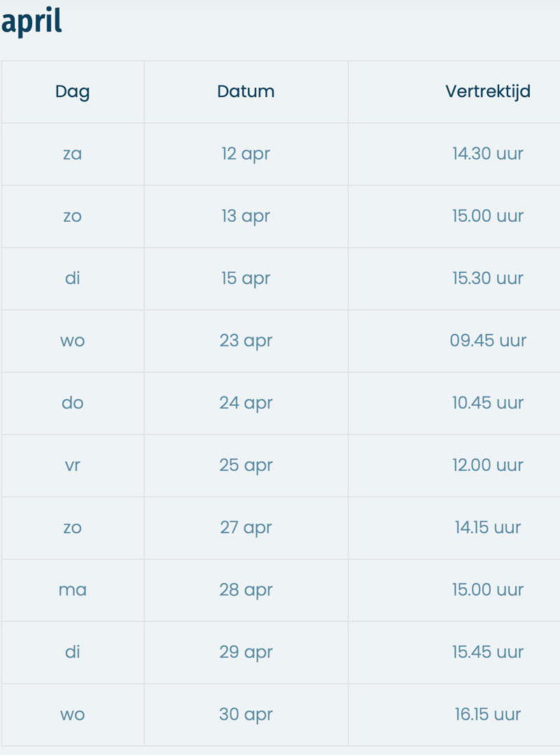
Task: Click the 10.45 uur departure time
Action: pyautogui.click(x=488, y=402)
